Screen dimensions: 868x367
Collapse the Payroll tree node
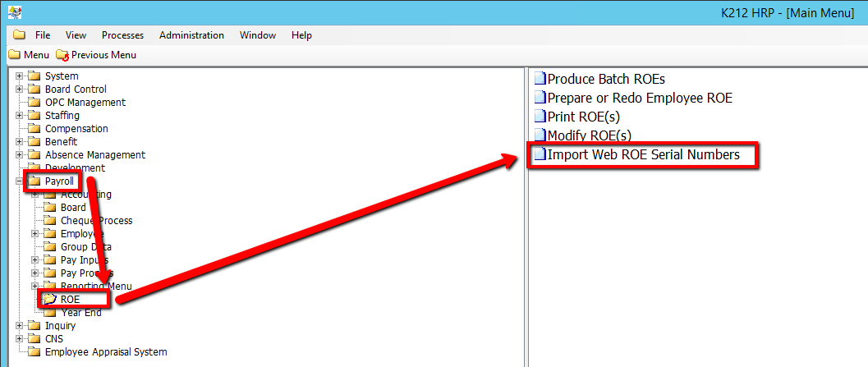tap(20, 181)
